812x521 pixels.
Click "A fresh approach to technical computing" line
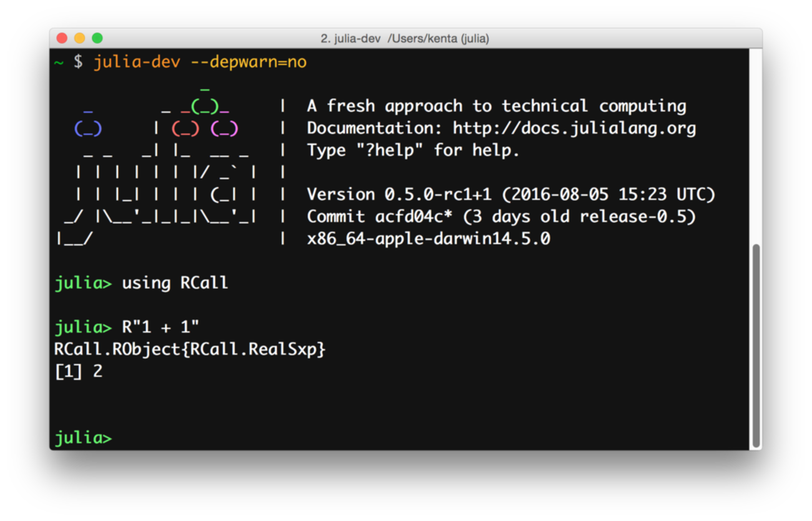point(497,106)
